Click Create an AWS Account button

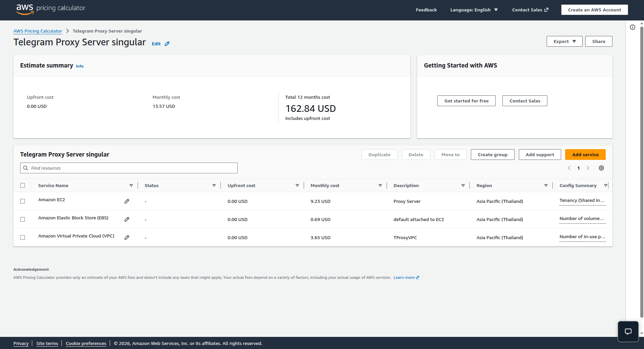click(x=594, y=10)
